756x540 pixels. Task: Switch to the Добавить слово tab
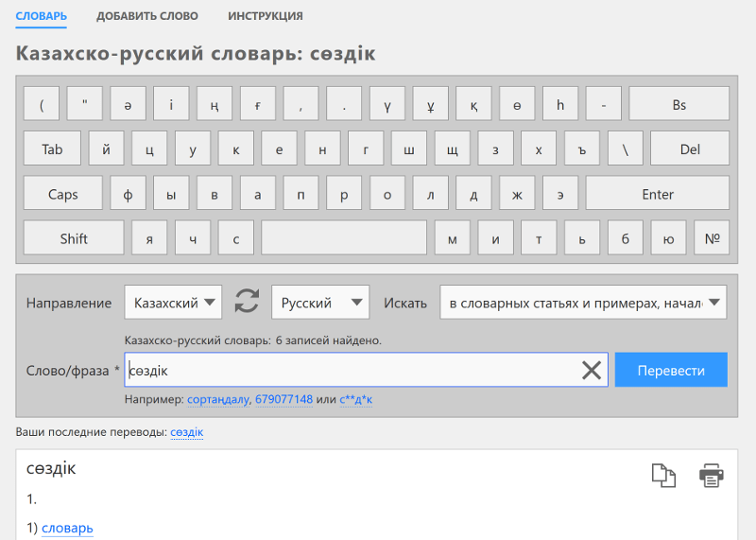pos(147,16)
